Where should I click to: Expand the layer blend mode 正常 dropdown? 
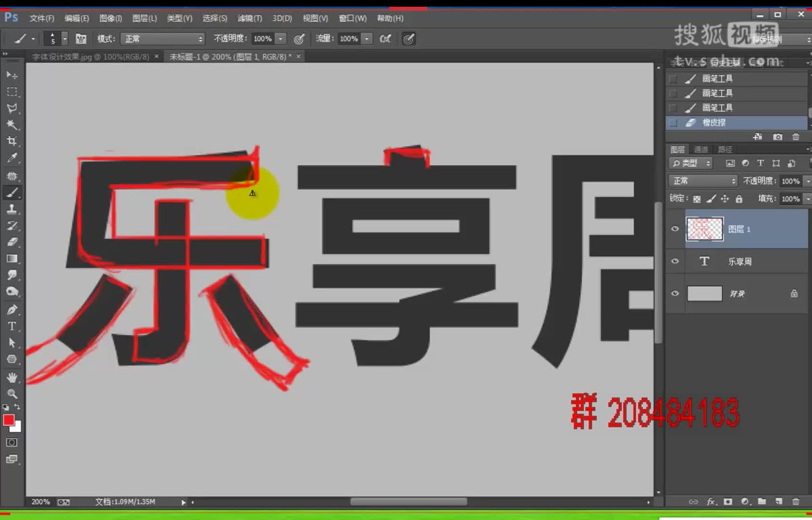703,181
